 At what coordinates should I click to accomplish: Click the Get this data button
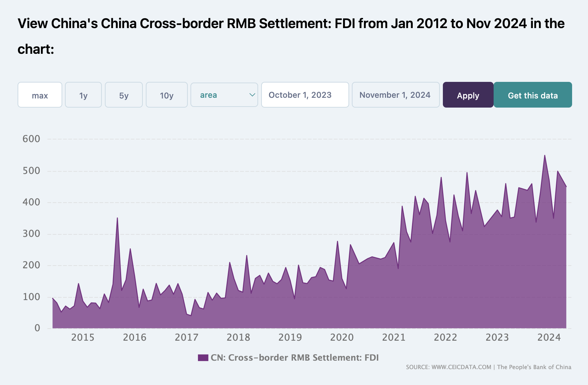click(x=533, y=95)
